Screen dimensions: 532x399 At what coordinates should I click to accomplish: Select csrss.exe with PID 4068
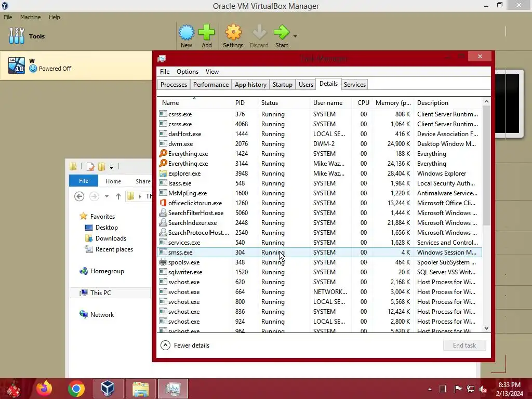[320, 124]
